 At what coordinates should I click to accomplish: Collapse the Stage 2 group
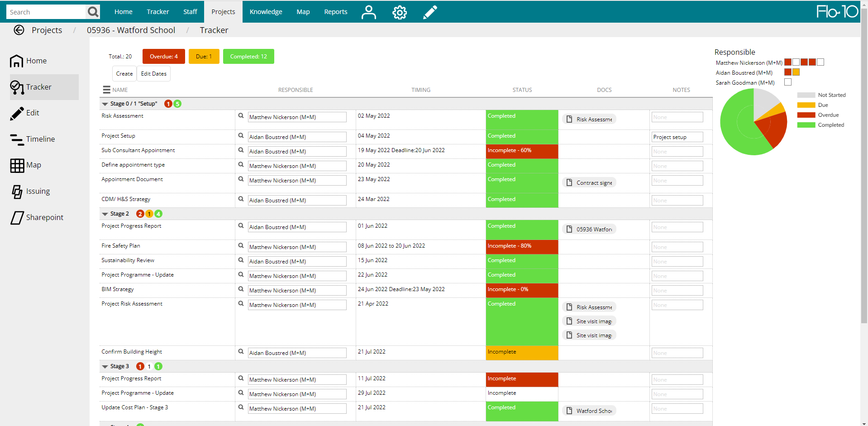tap(105, 214)
